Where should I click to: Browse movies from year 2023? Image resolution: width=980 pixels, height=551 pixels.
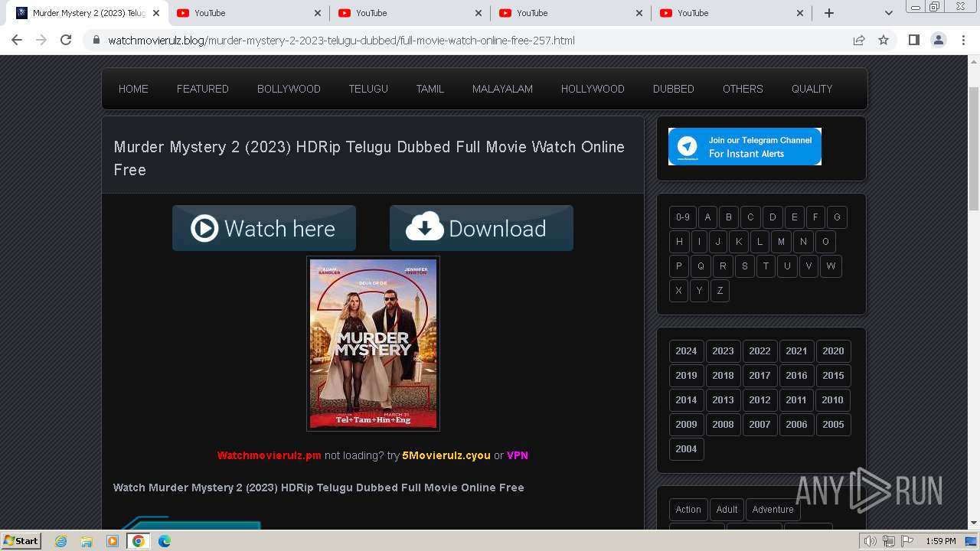click(723, 351)
